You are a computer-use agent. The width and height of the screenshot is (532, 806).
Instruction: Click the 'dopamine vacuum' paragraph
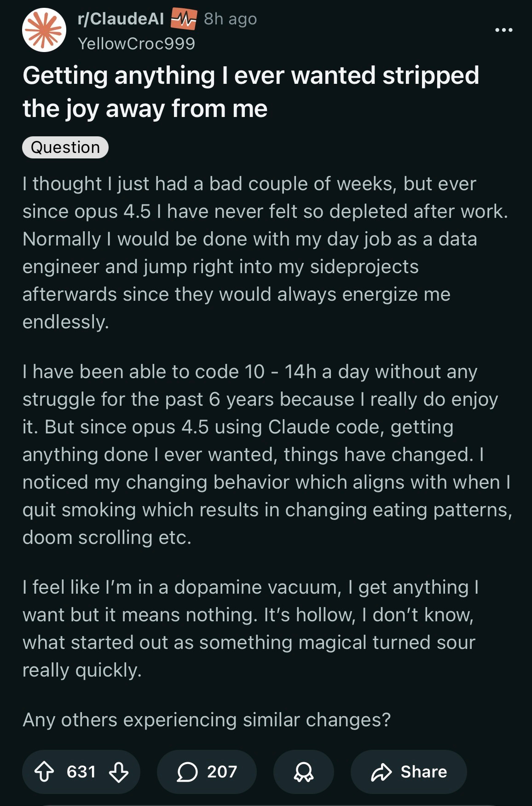(251, 628)
